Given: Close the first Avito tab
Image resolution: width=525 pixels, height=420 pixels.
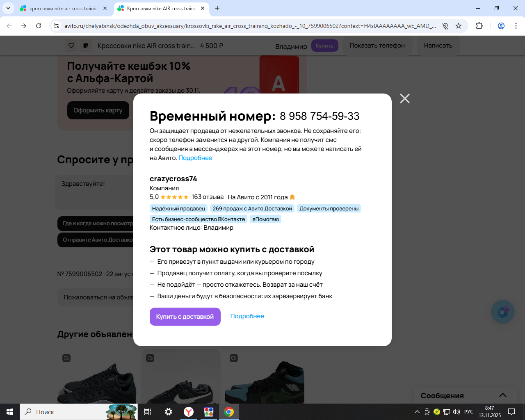Looking at the screenshot, I should 105,8.
